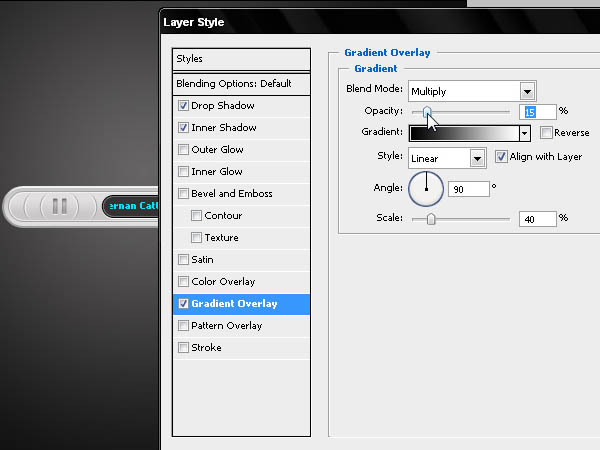Screen dimensions: 600x450
Task: Select the Bevel and Emboss row
Action: click(x=241, y=194)
